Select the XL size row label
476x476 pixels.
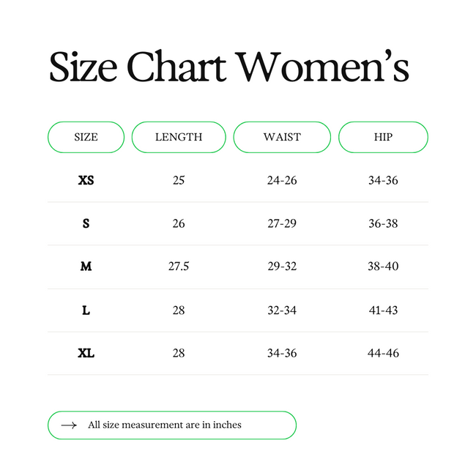pos(86,353)
